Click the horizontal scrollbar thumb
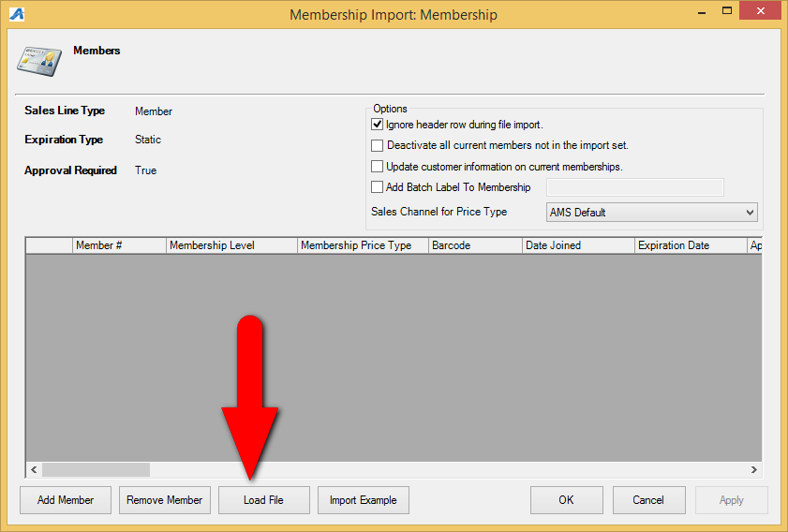The height and width of the screenshot is (532, 788). coord(96,469)
